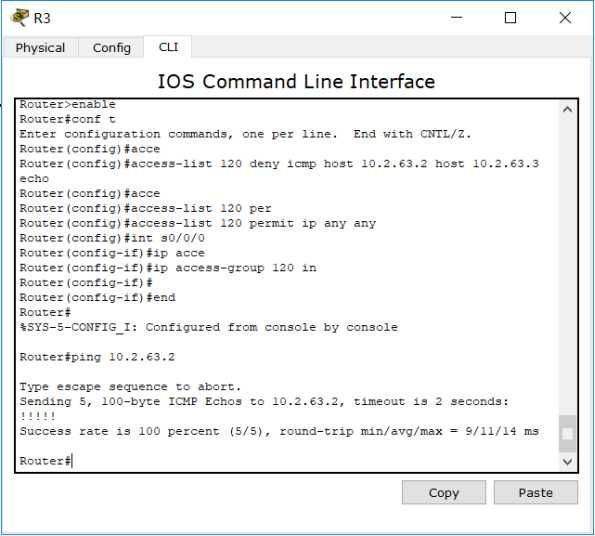The width and height of the screenshot is (595, 536).
Task: Click 'access-list 120 deny icmp host' line
Action: 279,163
